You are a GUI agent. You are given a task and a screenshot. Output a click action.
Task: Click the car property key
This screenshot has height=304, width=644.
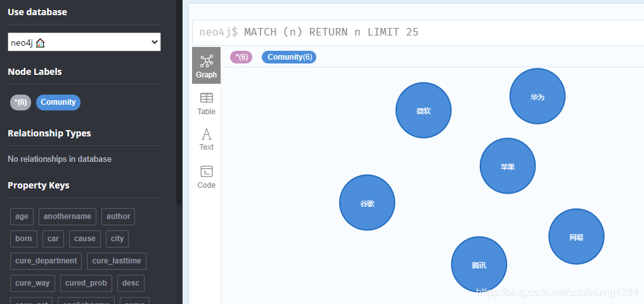coord(53,239)
